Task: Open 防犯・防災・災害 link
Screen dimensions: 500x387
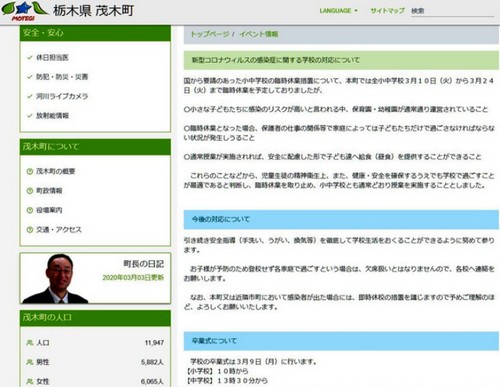Action: click(x=62, y=77)
